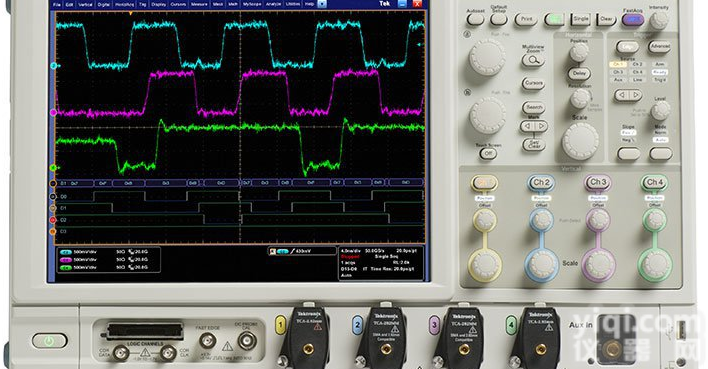This screenshot has width=708, height=369.
Task: Open the Vertical menu
Action: pos(85,5)
